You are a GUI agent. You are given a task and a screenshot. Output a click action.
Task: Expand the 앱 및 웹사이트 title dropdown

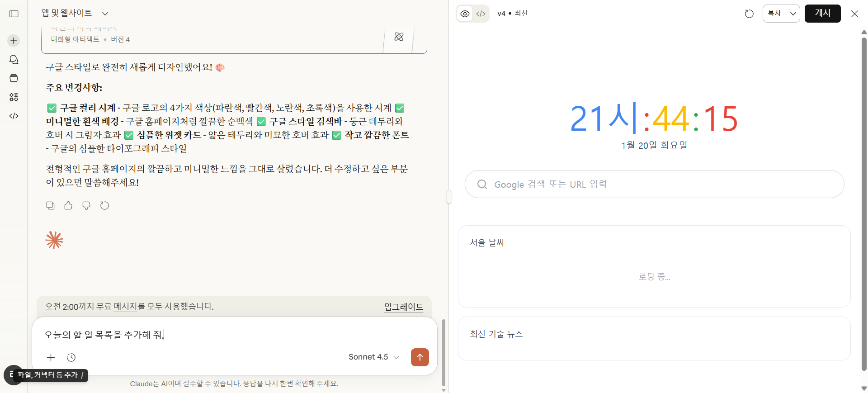[x=105, y=14]
